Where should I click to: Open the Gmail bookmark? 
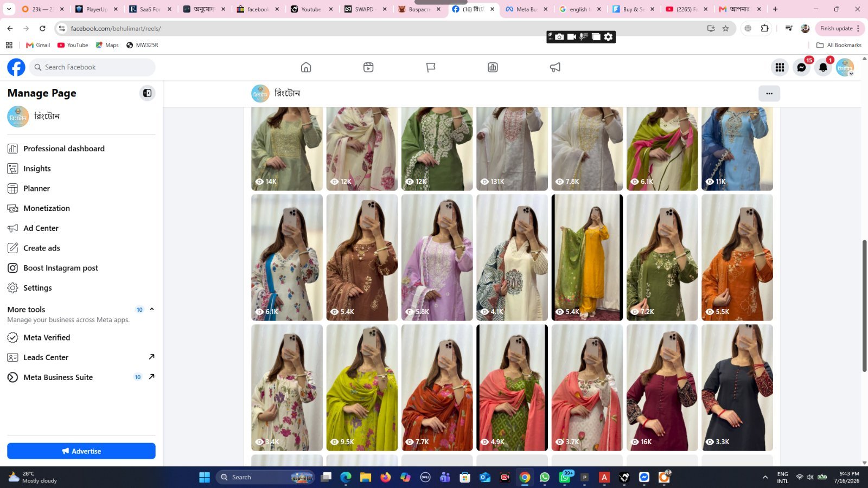tap(38, 45)
